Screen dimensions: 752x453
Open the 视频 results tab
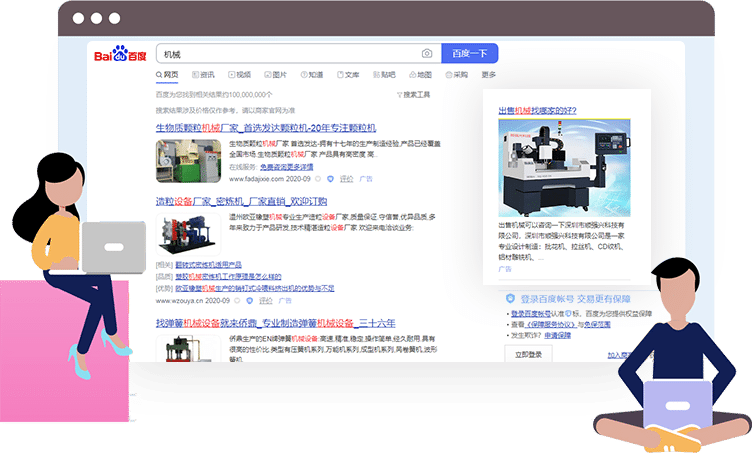pos(240,75)
